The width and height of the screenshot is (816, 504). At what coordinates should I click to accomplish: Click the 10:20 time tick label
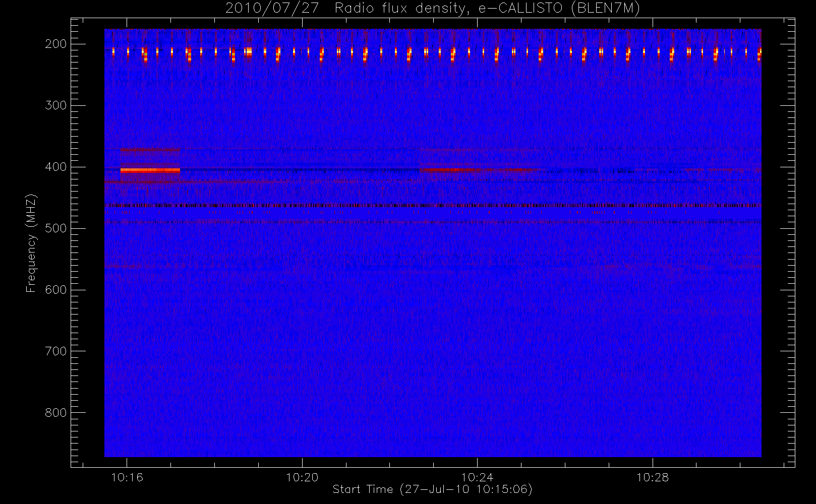coord(302,477)
